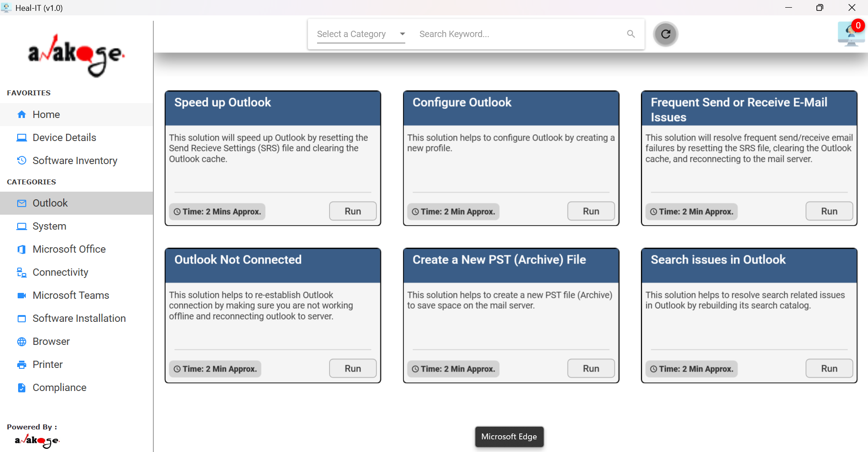Run Search issues in Outlook solution
The height and width of the screenshot is (452, 868).
pos(829,368)
